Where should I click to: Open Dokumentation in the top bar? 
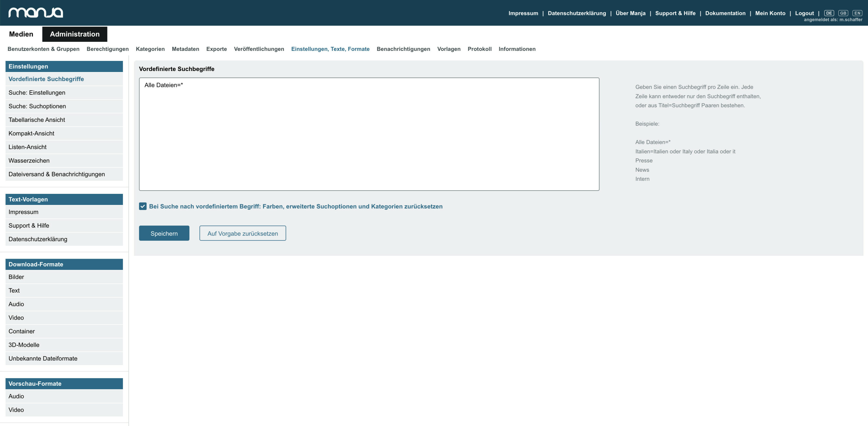(725, 13)
